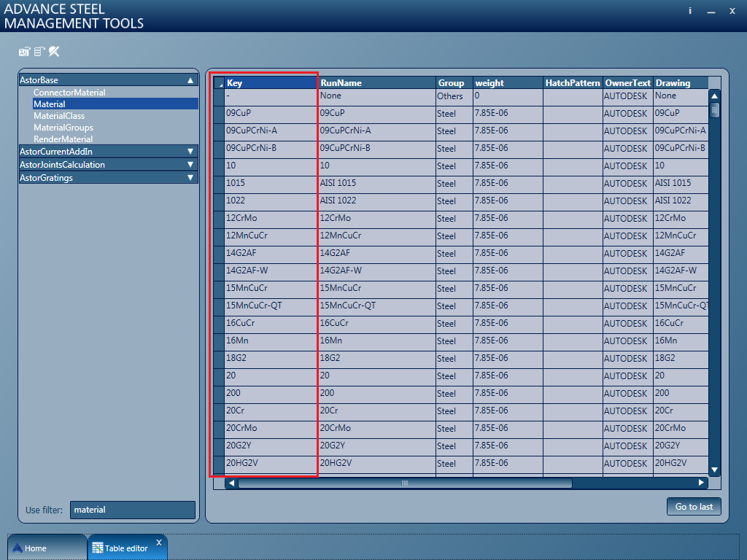Viewport: 747px width, 560px height.
Task: Select the RenderMaterial table
Action: click(x=63, y=139)
